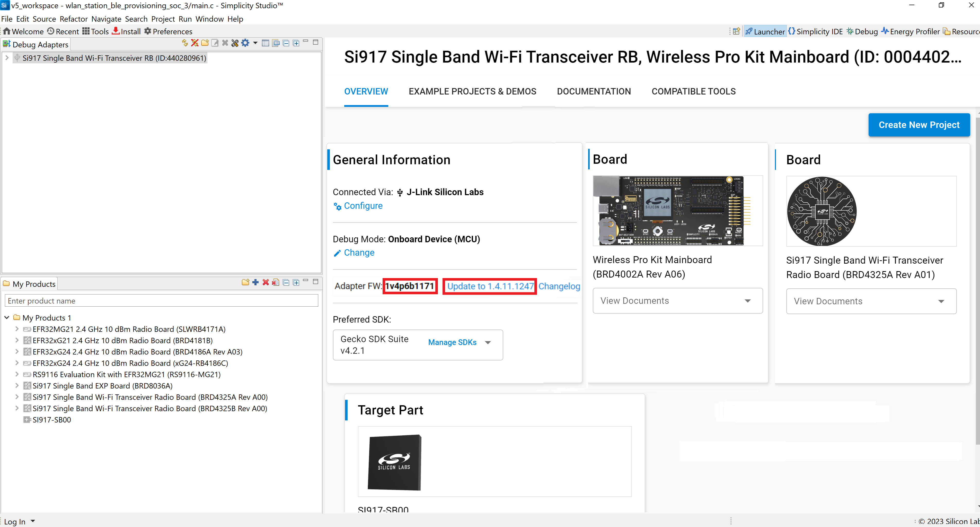The image size is (980, 527).
Task: Open the wrench-and-screwdriver tools icon
Action: point(235,43)
